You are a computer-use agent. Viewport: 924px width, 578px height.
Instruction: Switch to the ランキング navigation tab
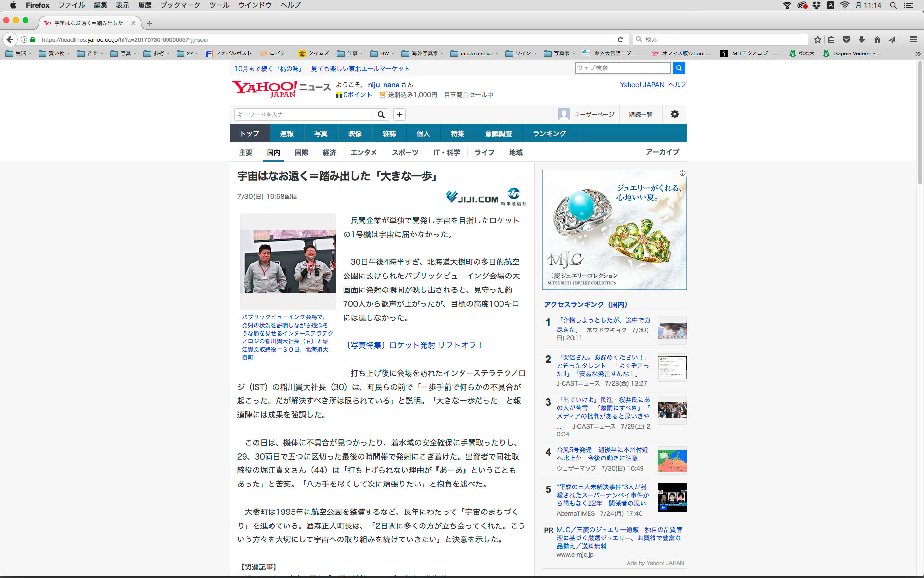(x=549, y=133)
